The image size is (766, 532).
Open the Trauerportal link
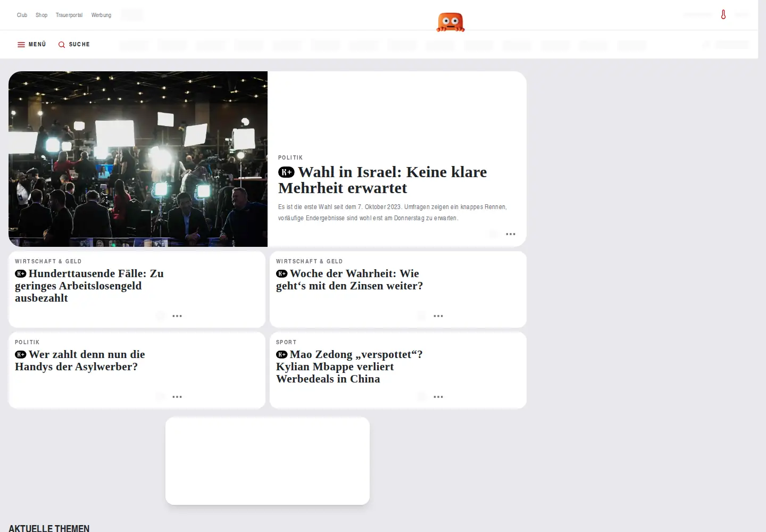pos(69,15)
